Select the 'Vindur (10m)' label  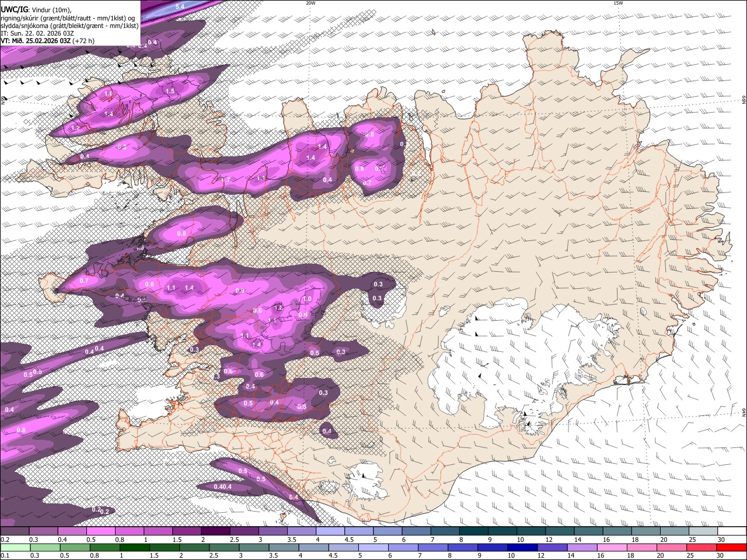(x=51, y=10)
